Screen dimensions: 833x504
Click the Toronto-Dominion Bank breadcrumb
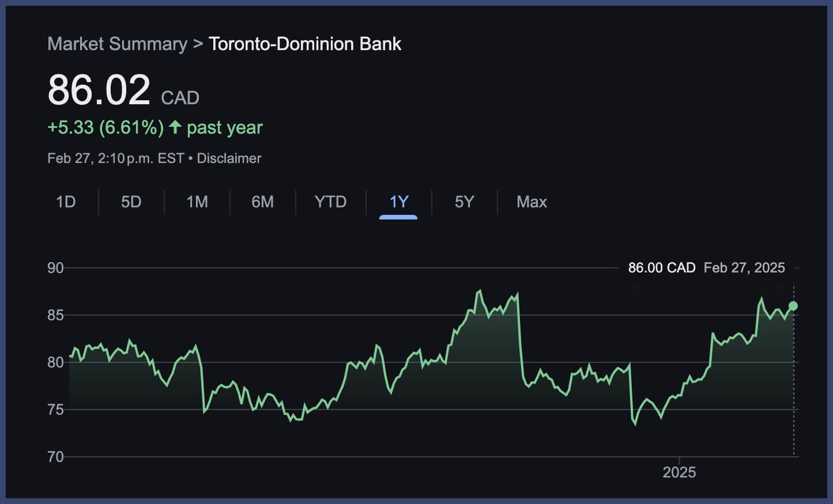pyautogui.click(x=306, y=44)
